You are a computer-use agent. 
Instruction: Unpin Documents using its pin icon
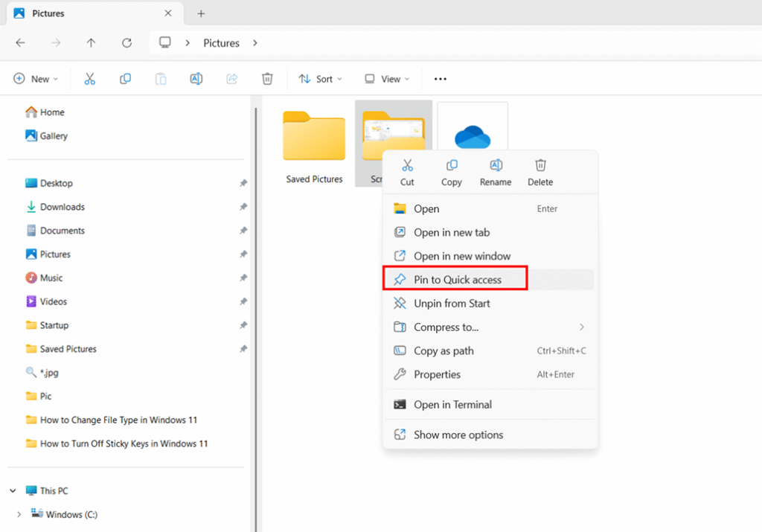click(x=243, y=231)
